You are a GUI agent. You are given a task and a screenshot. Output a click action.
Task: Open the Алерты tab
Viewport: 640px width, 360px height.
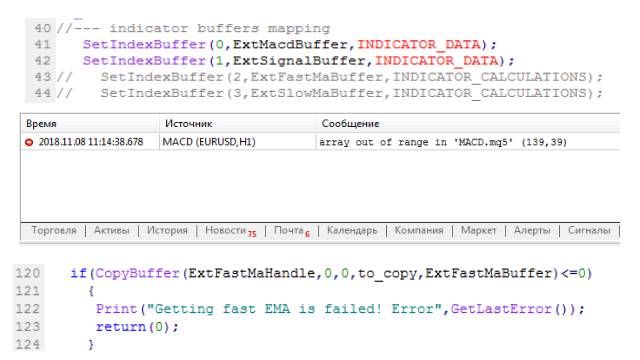(532, 230)
